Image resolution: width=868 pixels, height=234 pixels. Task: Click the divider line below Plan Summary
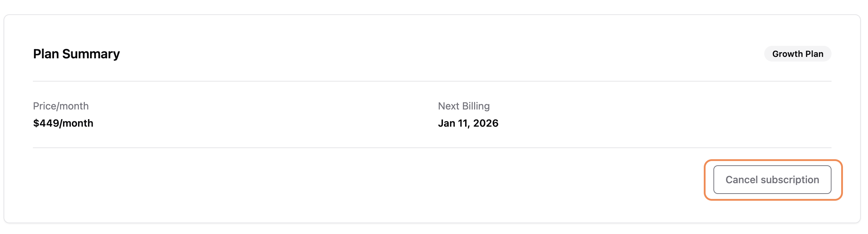click(432, 81)
